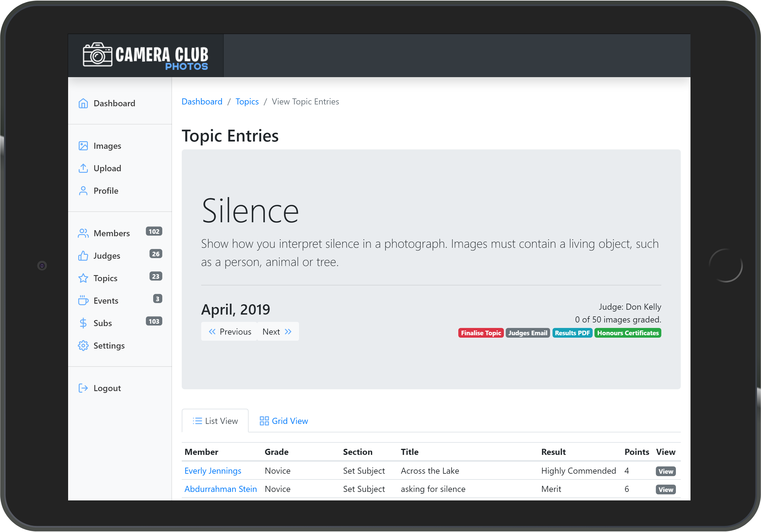Open Images via the picture icon

coord(83,146)
